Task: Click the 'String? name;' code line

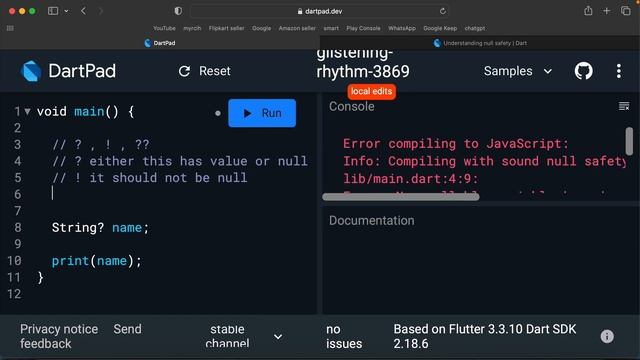Action: click(x=100, y=227)
